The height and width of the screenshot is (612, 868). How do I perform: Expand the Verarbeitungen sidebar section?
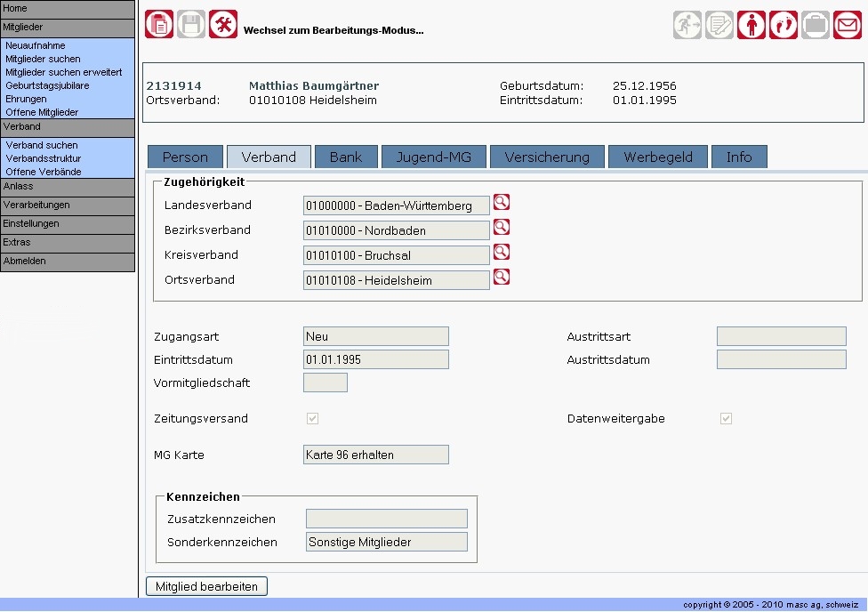[x=68, y=205]
